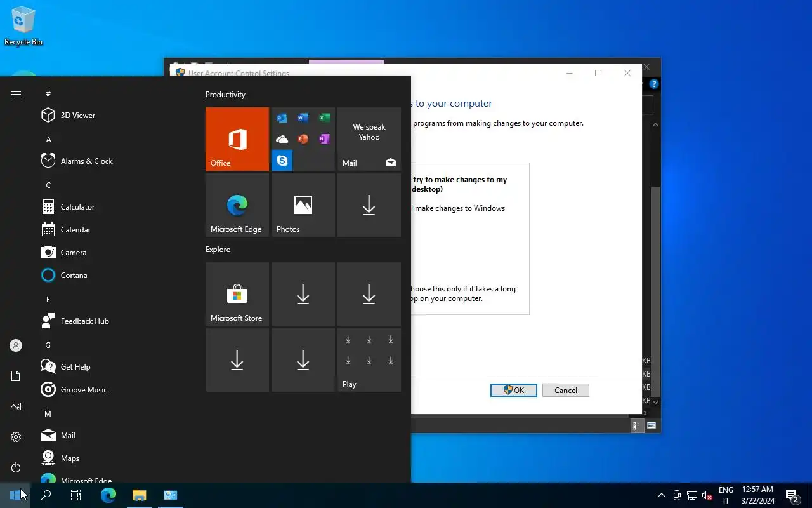
Task: Expand the Start menu hamburger
Action: tap(16, 94)
